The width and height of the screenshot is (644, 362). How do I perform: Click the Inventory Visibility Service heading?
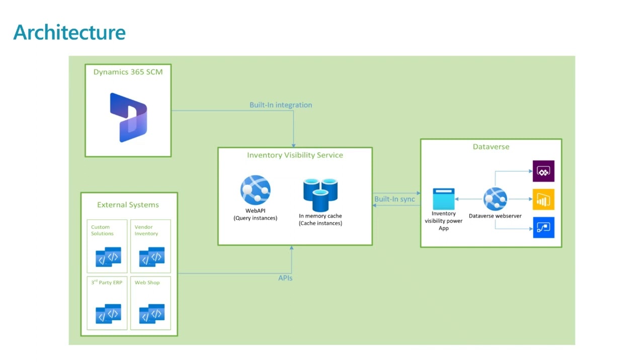295,155
